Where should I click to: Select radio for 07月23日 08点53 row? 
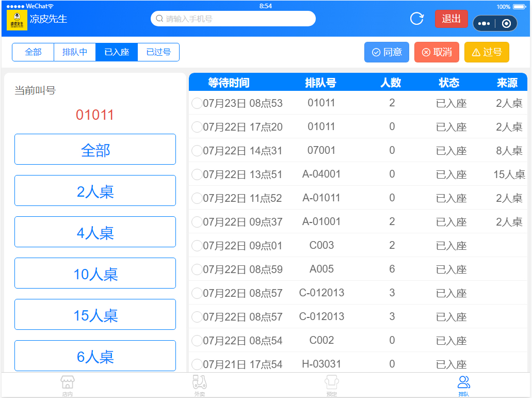197,103
